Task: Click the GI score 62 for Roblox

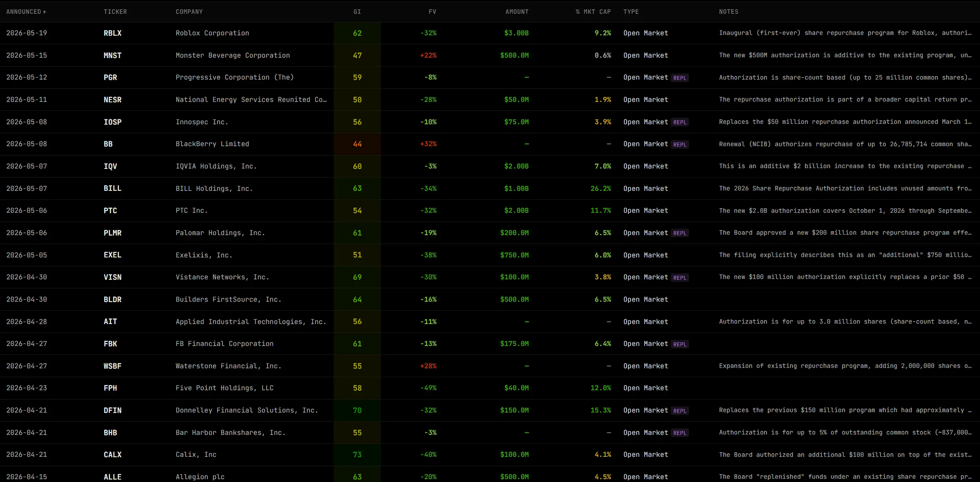Action: point(357,33)
